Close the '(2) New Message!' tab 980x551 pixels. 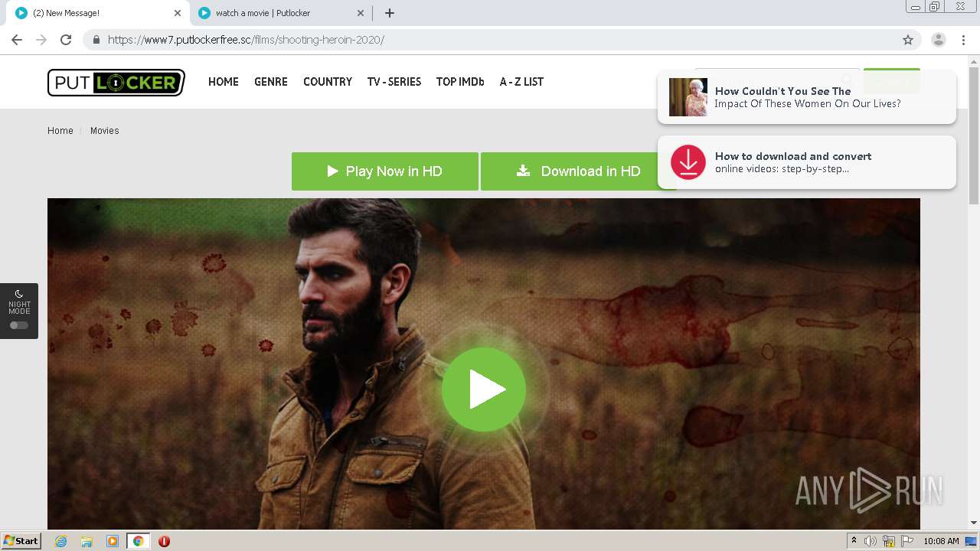tap(178, 13)
